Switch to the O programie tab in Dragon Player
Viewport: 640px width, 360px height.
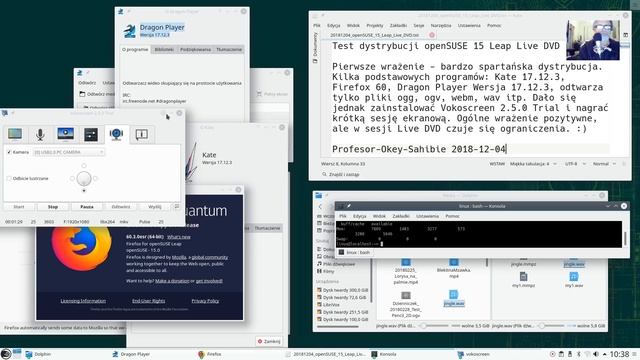(x=135, y=49)
